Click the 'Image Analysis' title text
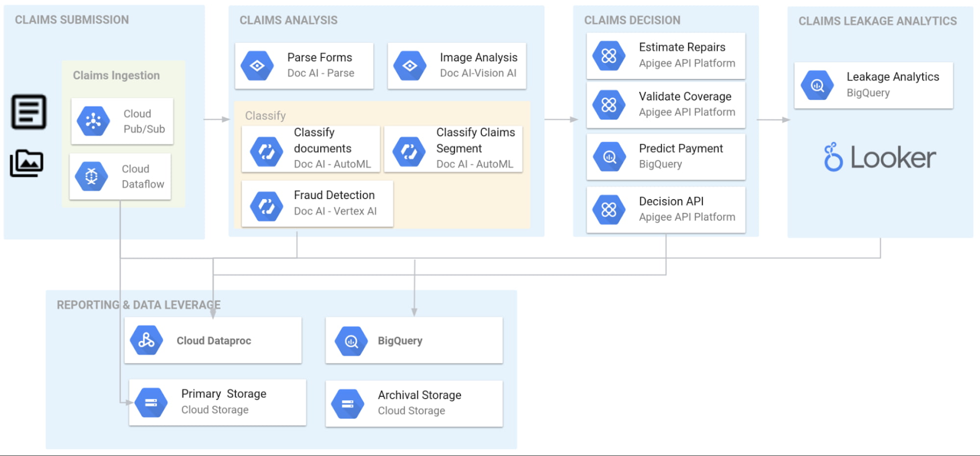 pos(478,58)
